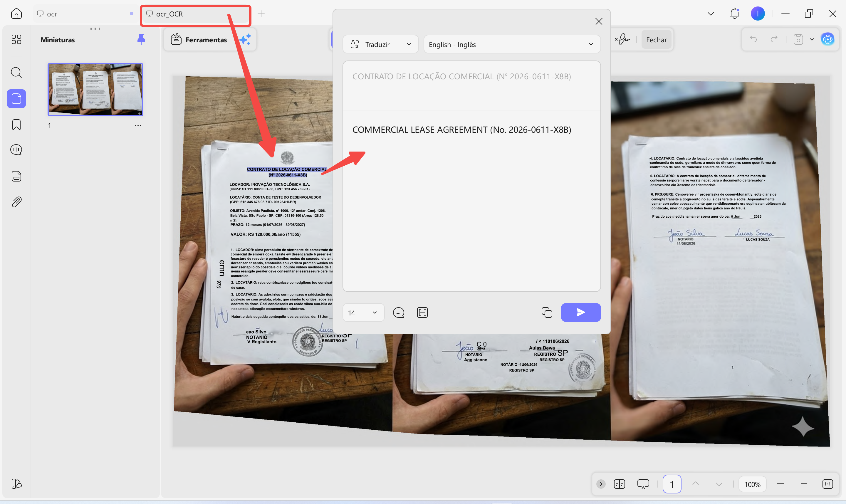Select the page thumbnails panel icon
Image resolution: width=846 pixels, height=504 pixels.
[x=16, y=99]
